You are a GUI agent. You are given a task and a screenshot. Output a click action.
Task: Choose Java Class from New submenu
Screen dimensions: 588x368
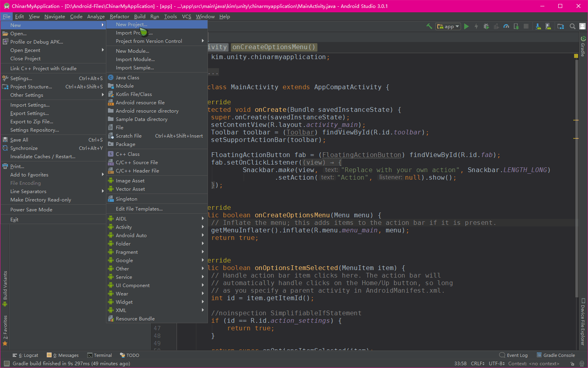157,77
